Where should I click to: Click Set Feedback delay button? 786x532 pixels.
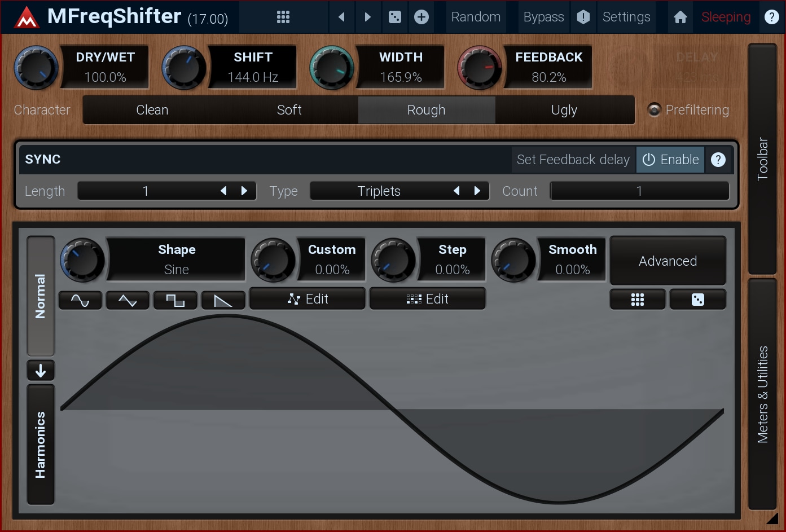pos(573,160)
